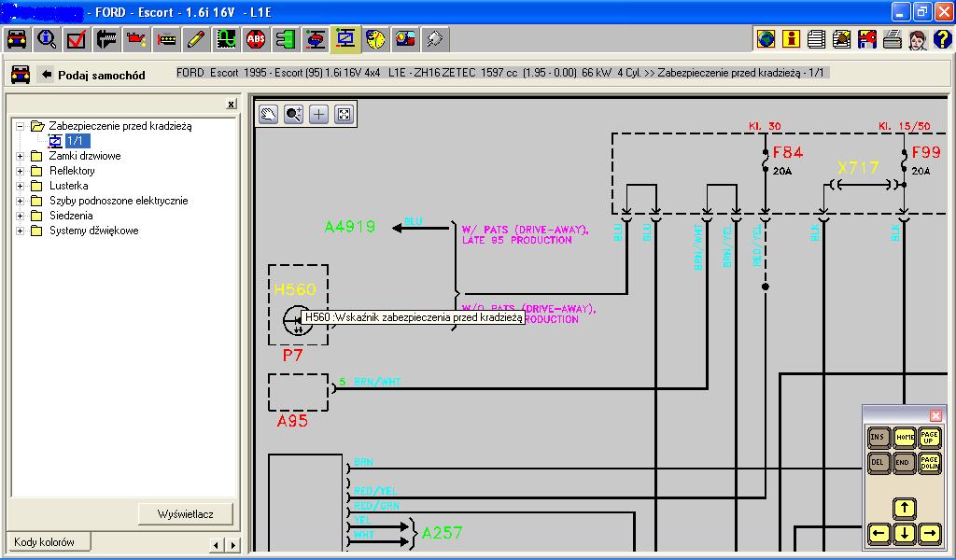This screenshot has height=560, width=956.
Task: Open the timing belt toolbar icon
Action: [x=166, y=39]
